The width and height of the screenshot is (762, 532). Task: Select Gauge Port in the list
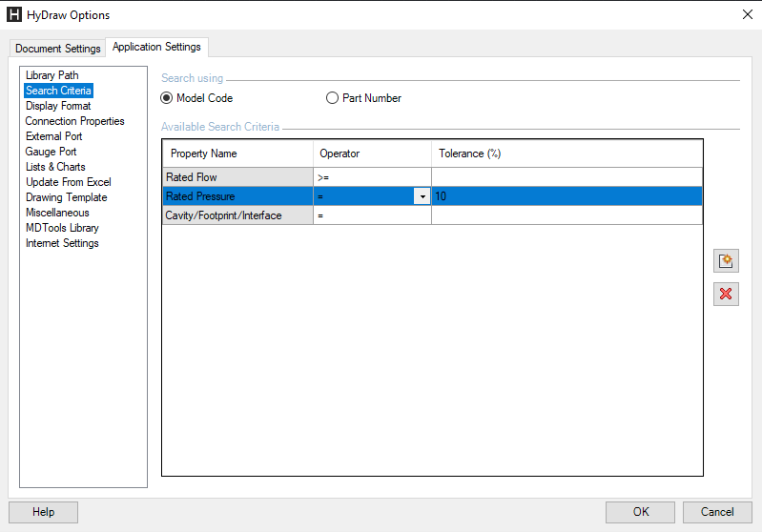tap(51, 152)
